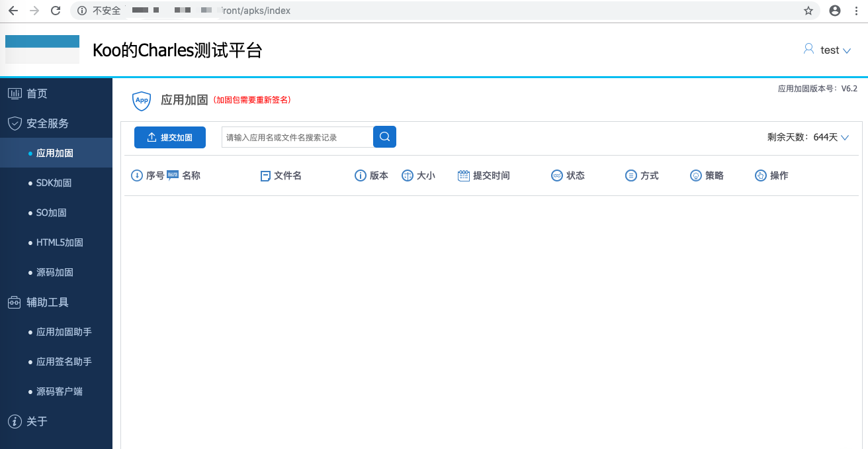Click the red 加固包需要重新签名 notice
Viewport: 868px width, 449px height.
[252, 100]
